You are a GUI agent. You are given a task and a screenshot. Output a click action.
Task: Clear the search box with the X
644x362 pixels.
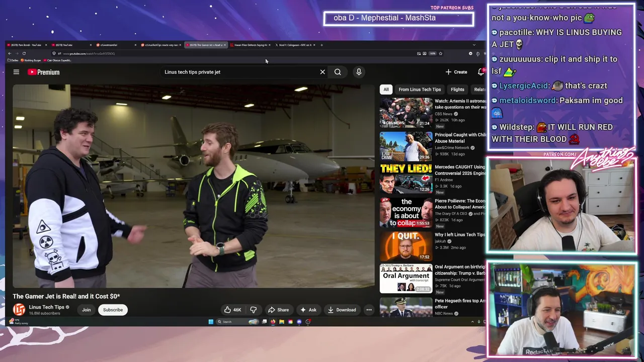coord(323,72)
